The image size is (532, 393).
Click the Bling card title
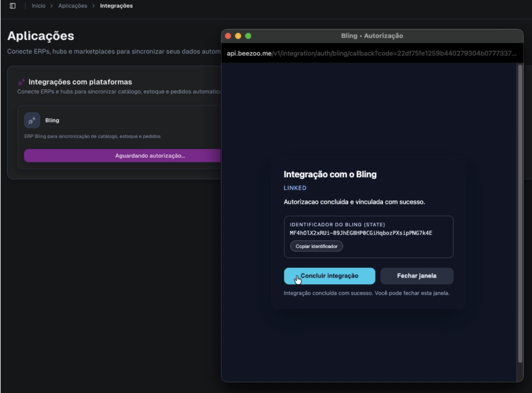pyautogui.click(x=52, y=120)
